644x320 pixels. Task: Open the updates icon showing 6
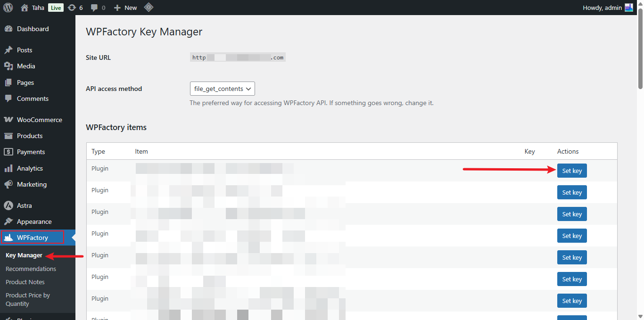click(72, 8)
